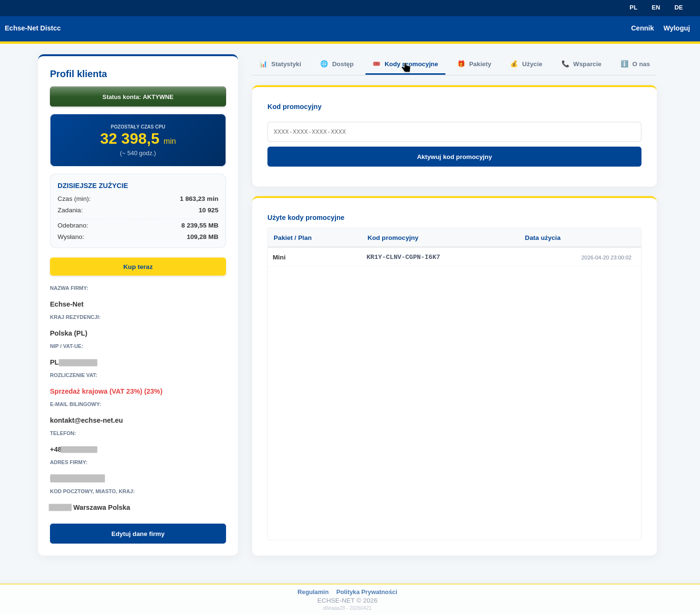The width and height of the screenshot is (700, 615).
Task: Click the info icon beside O nas
Action: [x=624, y=64]
